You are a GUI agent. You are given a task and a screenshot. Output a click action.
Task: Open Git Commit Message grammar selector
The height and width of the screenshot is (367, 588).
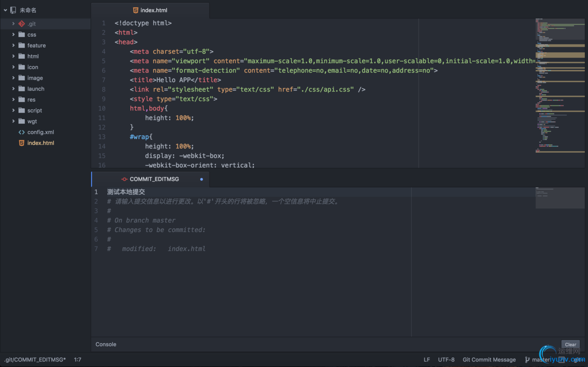point(489,360)
